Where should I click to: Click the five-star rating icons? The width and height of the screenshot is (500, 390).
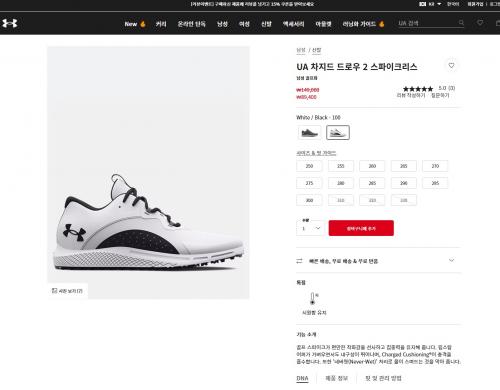point(418,89)
